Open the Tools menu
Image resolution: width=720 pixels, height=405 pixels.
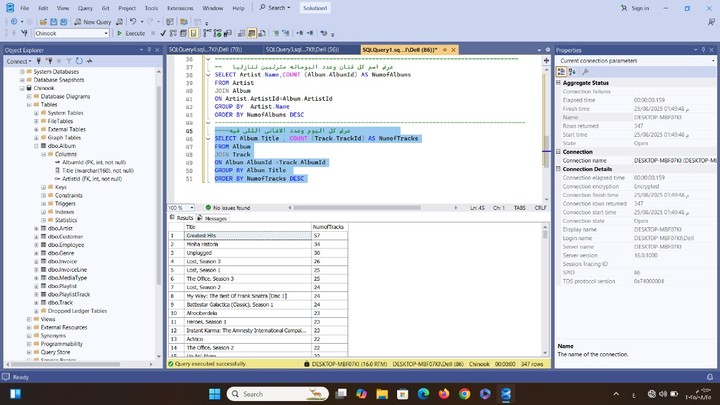pos(151,8)
